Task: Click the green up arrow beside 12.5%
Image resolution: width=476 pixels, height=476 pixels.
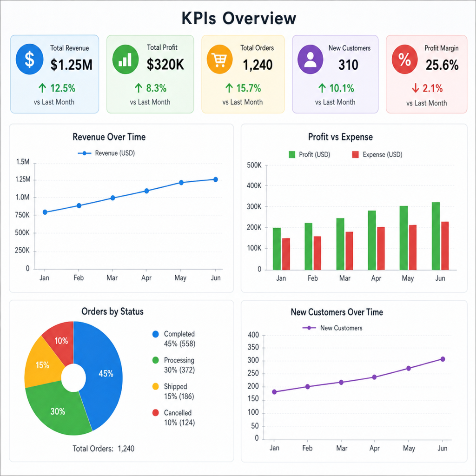Action: coord(42,88)
